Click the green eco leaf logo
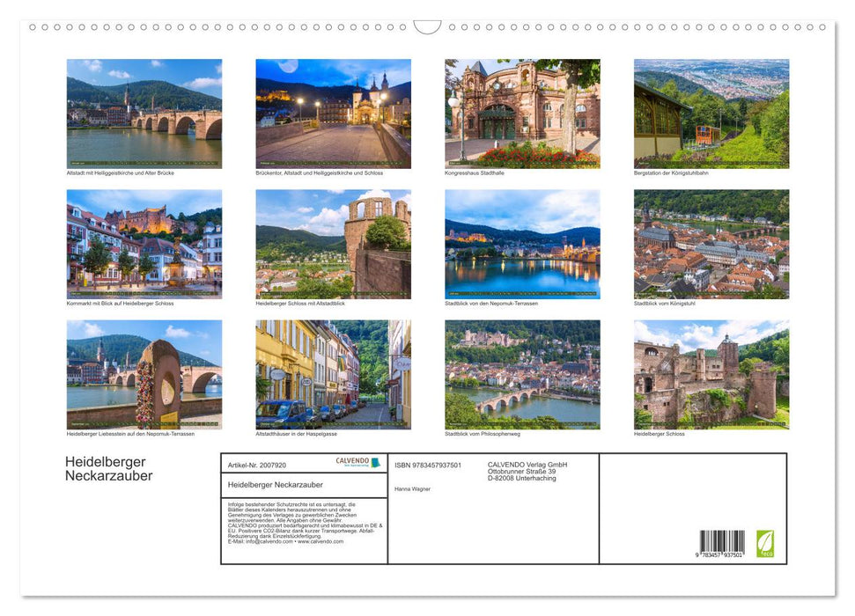The image size is (855, 616). click(765, 543)
